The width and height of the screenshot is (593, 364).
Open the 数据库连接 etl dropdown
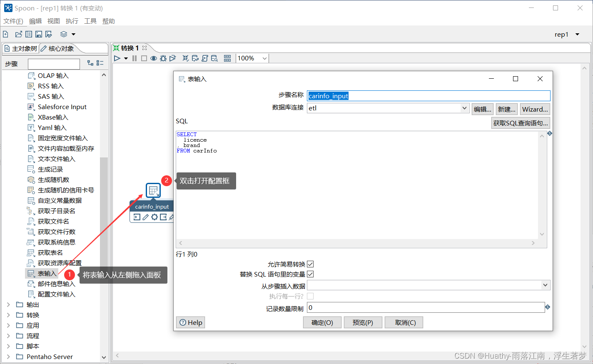pos(464,108)
